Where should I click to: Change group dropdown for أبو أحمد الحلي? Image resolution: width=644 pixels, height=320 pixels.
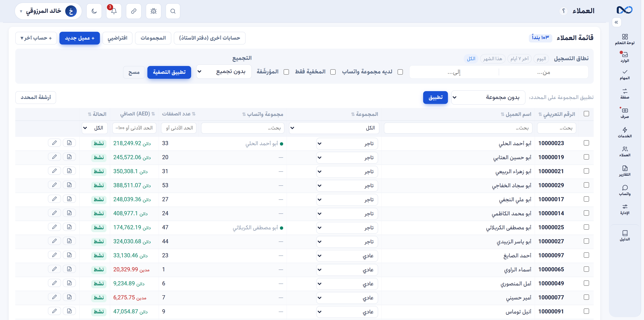pos(347,144)
